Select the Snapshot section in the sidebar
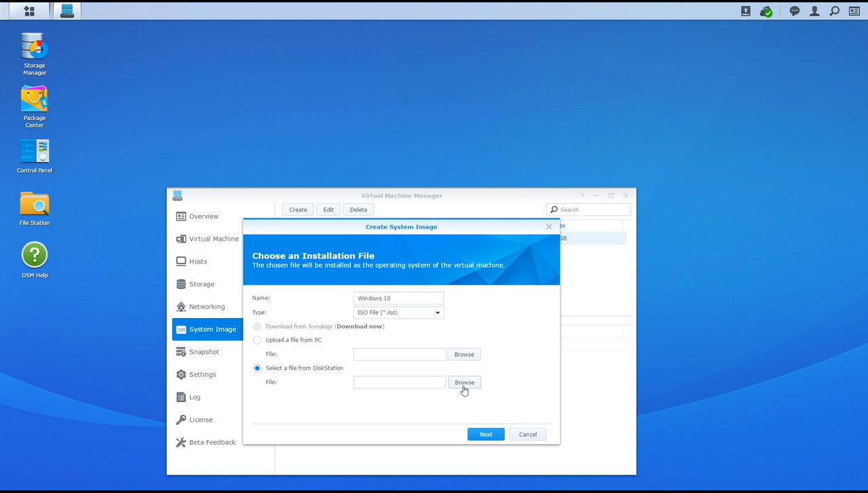Screen dimensions: 868x493 (204, 351)
